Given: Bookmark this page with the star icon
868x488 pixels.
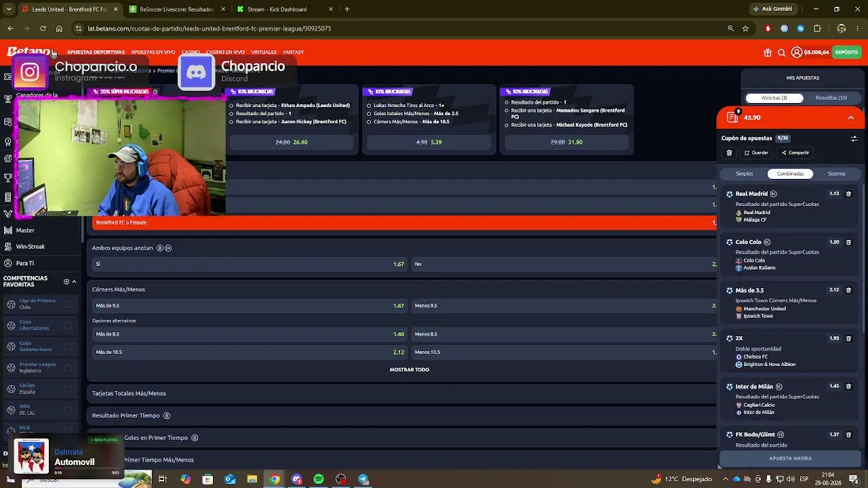Looking at the screenshot, I should [745, 28].
